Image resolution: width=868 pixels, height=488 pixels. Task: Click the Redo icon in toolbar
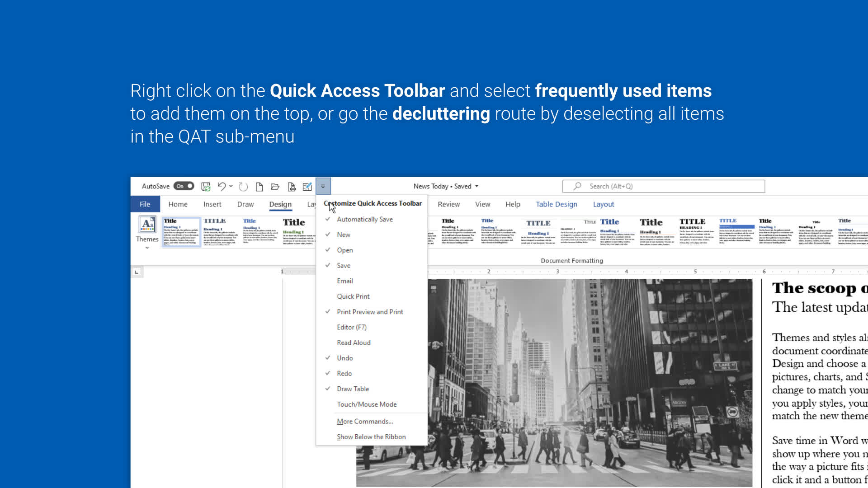coord(243,186)
